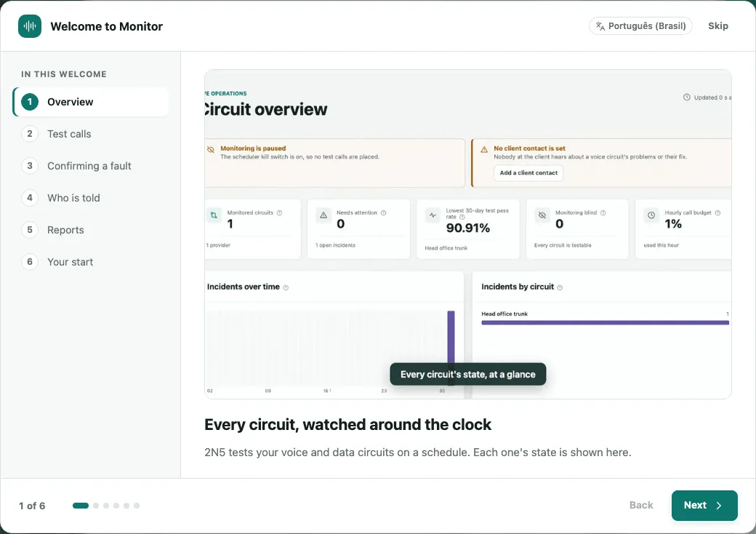
Task: Open the Confirming a fault step
Action: pos(91,166)
